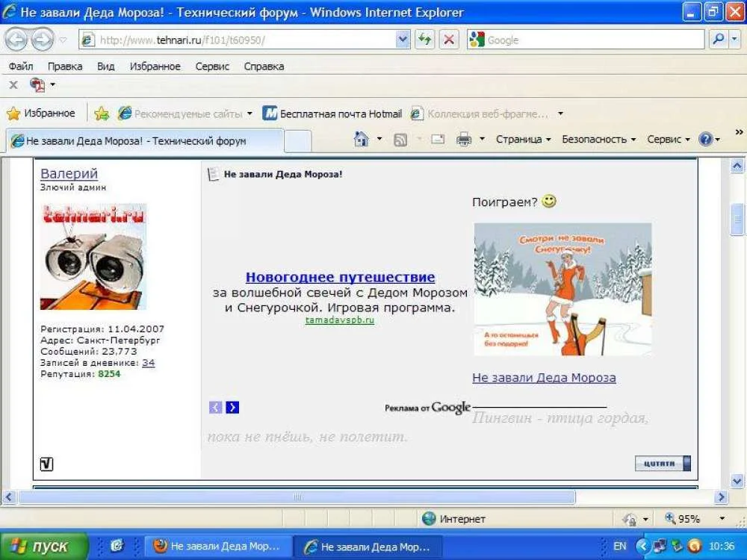Click the RSS feeds icon
This screenshot has width=747, height=560.
pyautogui.click(x=400, y=140)
